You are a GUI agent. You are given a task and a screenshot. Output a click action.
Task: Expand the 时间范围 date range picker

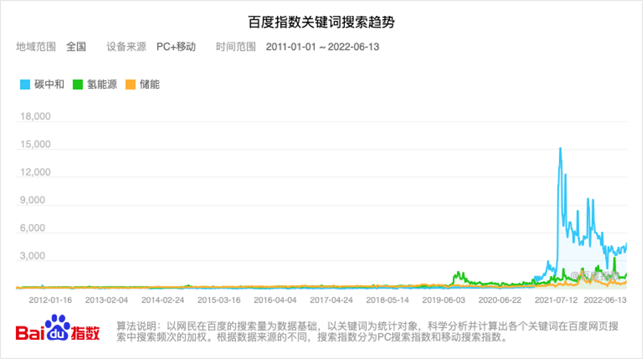tap(322, 47)
